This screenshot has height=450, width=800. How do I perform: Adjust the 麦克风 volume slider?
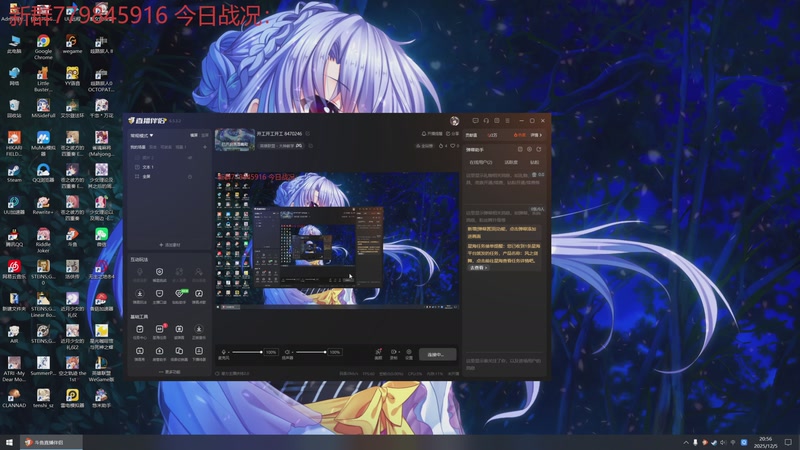[x=247, y=352]
